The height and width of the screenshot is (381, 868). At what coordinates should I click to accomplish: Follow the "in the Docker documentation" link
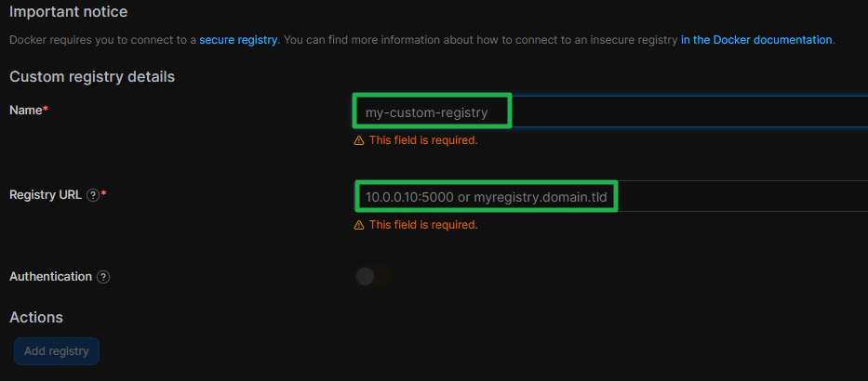click(x=756, y=40)
